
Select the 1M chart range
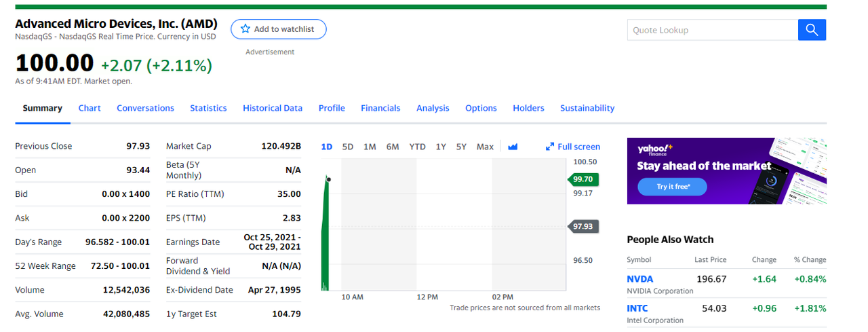pos(370,147)
